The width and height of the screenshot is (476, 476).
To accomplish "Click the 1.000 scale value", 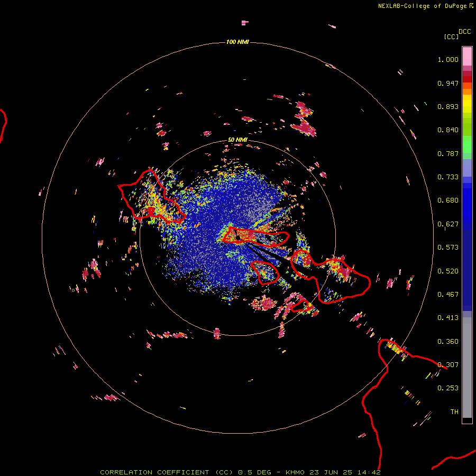I will pyautogui.click(x=448, y=59).
